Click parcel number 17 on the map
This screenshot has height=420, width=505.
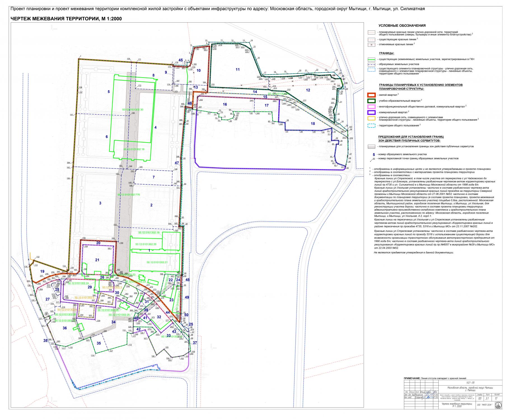(x=266, y=106)
